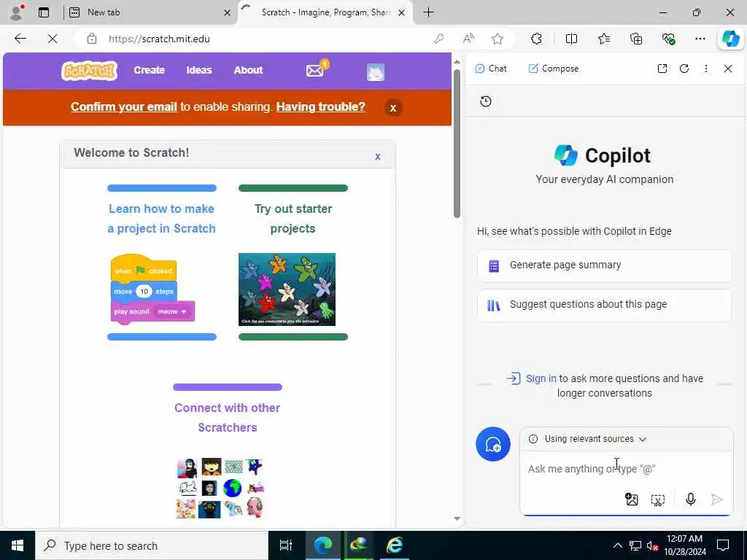Open the Extensions puzzle icon
The width and height of the screenshot is (747, 560).
[x=536, y=39]
